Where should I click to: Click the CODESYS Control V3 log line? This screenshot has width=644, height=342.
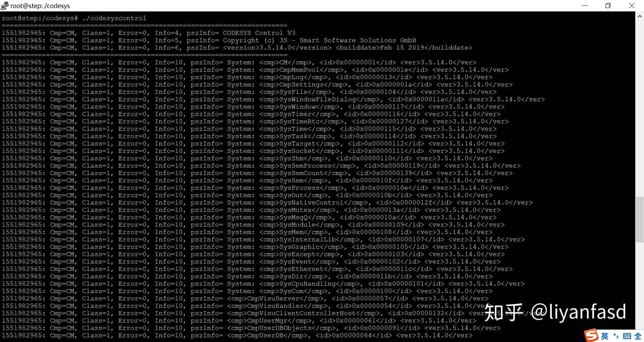click(x=148, y=33)
